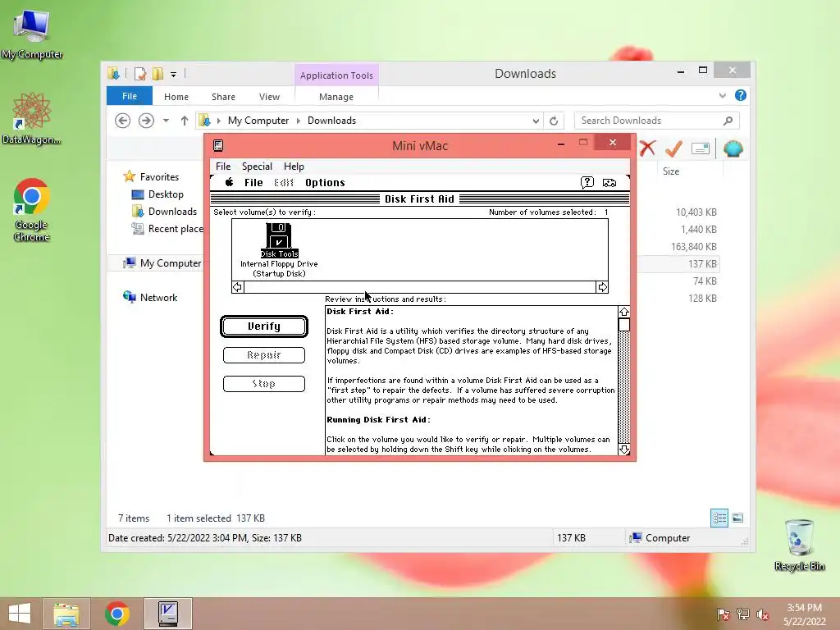Open the Mini vMac File menu
Screen dimensions: 840x630
tap(223, 166)
